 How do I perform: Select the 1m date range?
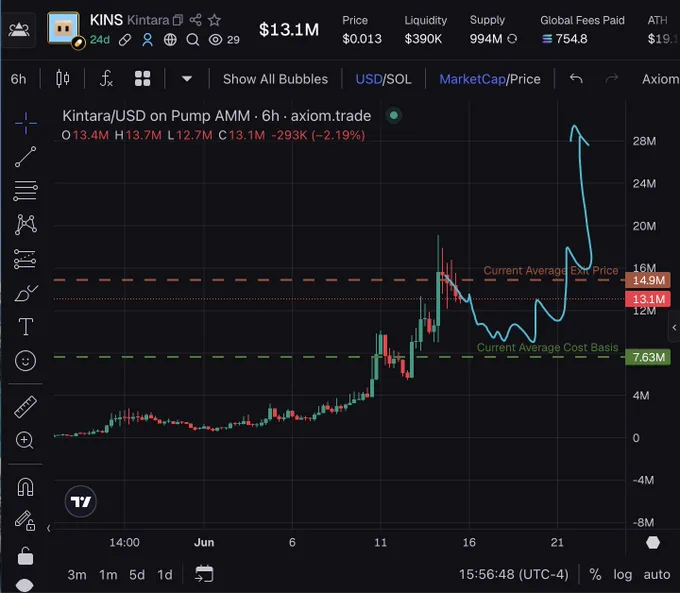pyautogui.click(x=108, y=575)
